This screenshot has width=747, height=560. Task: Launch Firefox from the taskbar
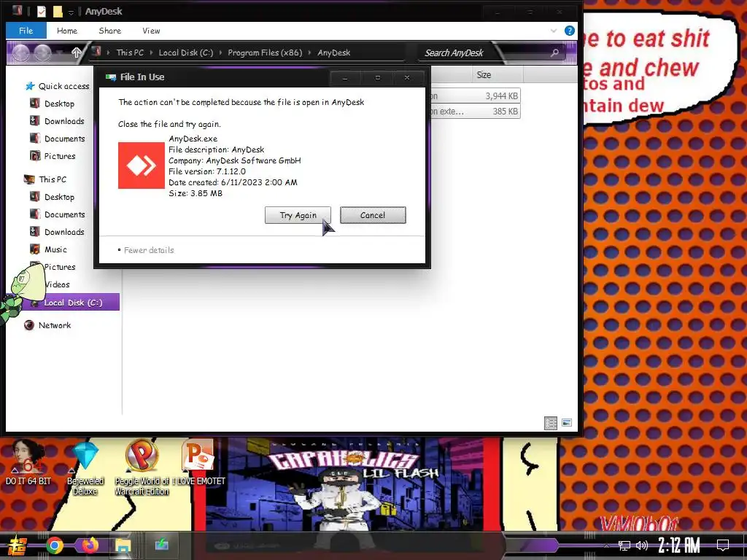90,545
